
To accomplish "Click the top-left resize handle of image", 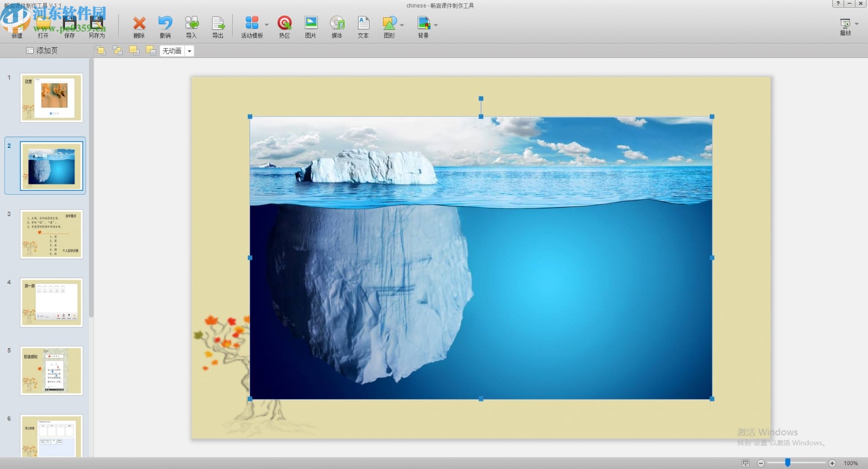I will coord(250,117).
